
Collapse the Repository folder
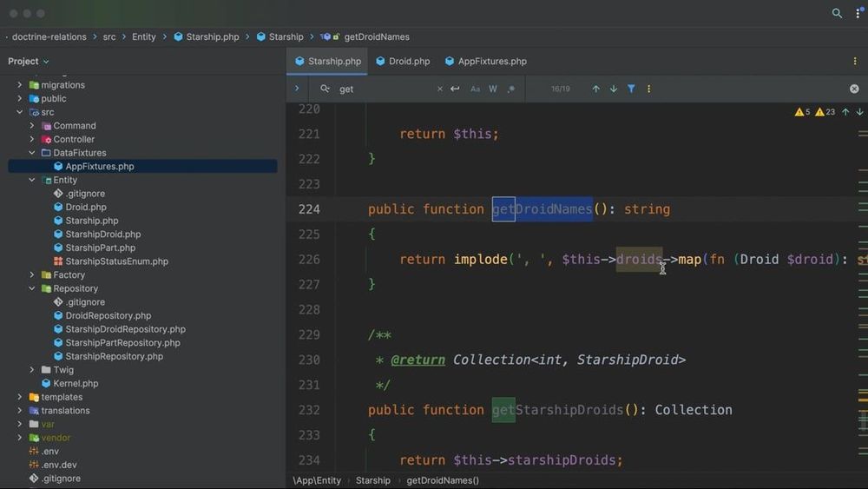(32, 288)
